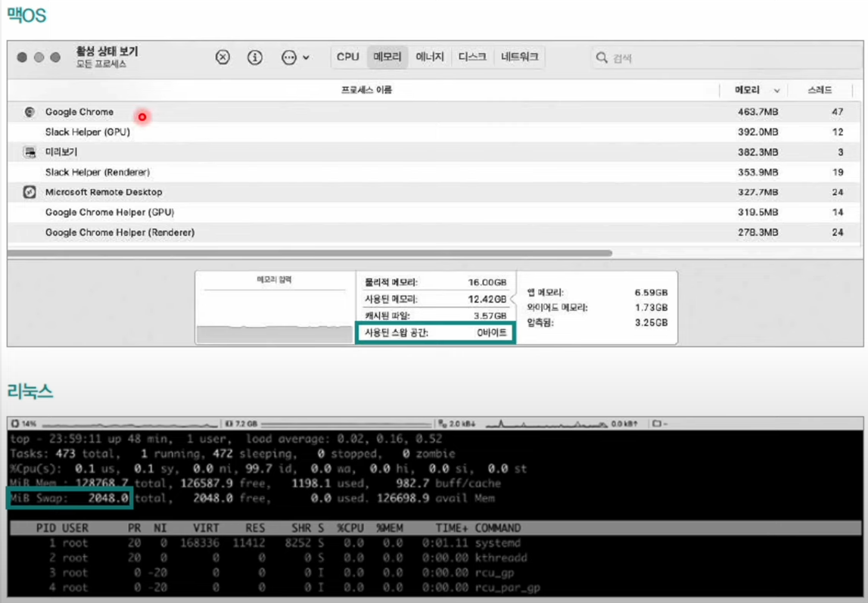868x603 pixels.
Task: Click the systemd process row
Action: click(x=434, y=542)
